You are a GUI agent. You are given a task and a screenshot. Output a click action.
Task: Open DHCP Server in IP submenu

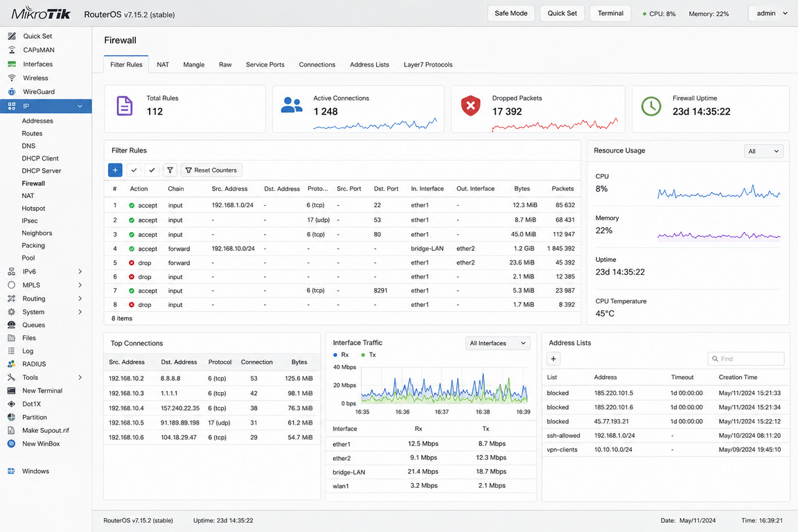[42, 171]
